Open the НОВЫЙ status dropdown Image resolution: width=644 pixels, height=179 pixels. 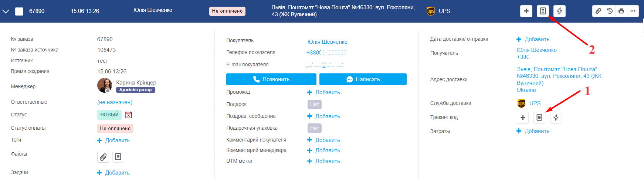(109, 115)
